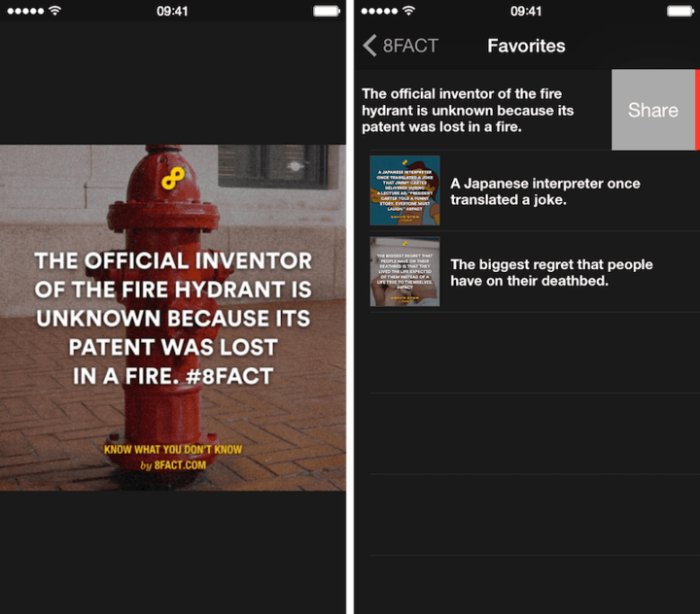Tap the Wi-Fi icon on Favorites screen
The height and width of the screenshot is (614, 700).
(408, 11)
